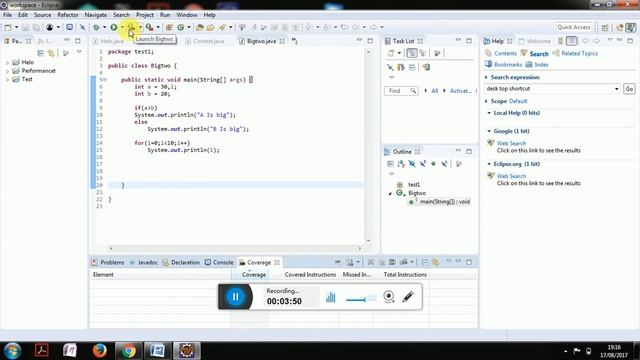Screen dimensions: 640x360
Task: Toggle Categorized presentation in Task List toolbar
Action: [x=412, y=53]
